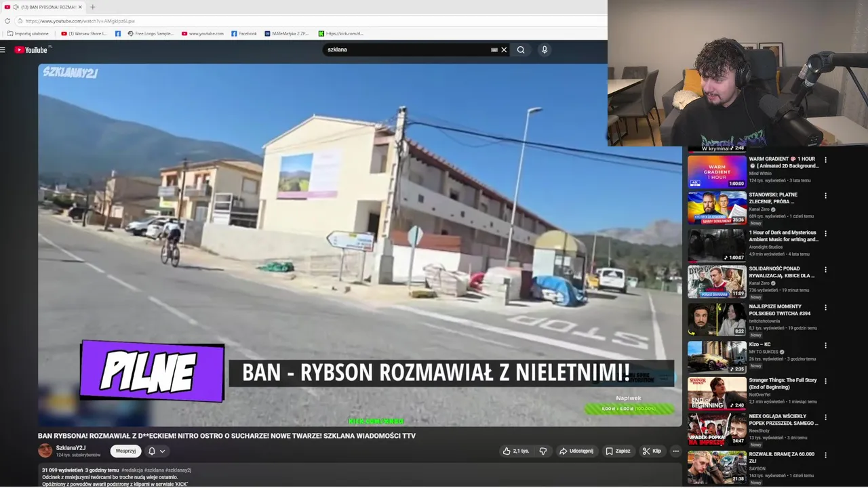Go to YouTube home via the logo
The image size is (868, 488).
click(31, 49)
